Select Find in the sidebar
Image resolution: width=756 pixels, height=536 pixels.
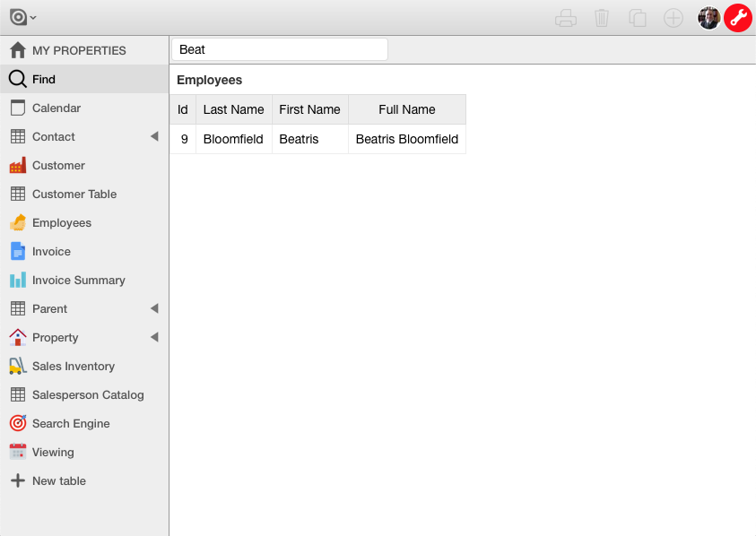click(x=84, y=79)
